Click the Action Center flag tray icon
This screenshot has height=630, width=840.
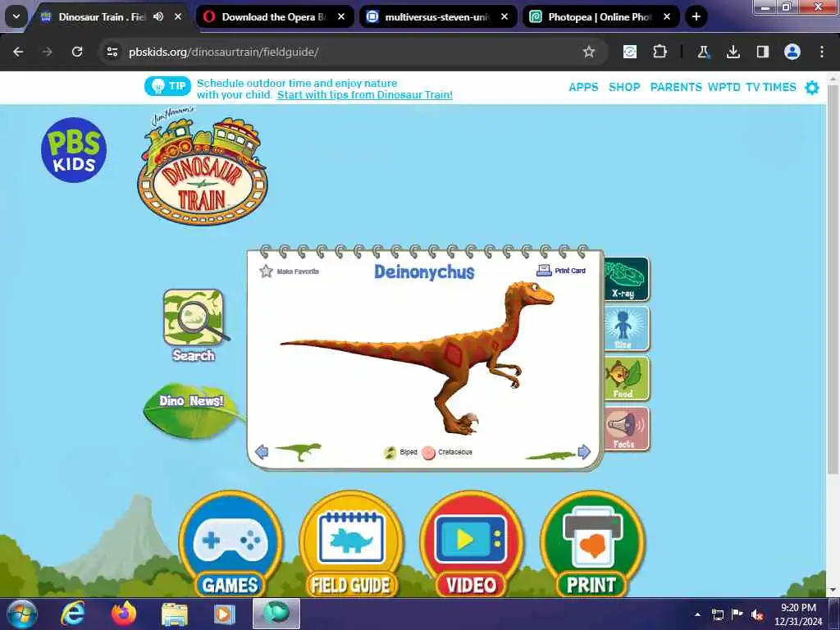tap(737, 614)
